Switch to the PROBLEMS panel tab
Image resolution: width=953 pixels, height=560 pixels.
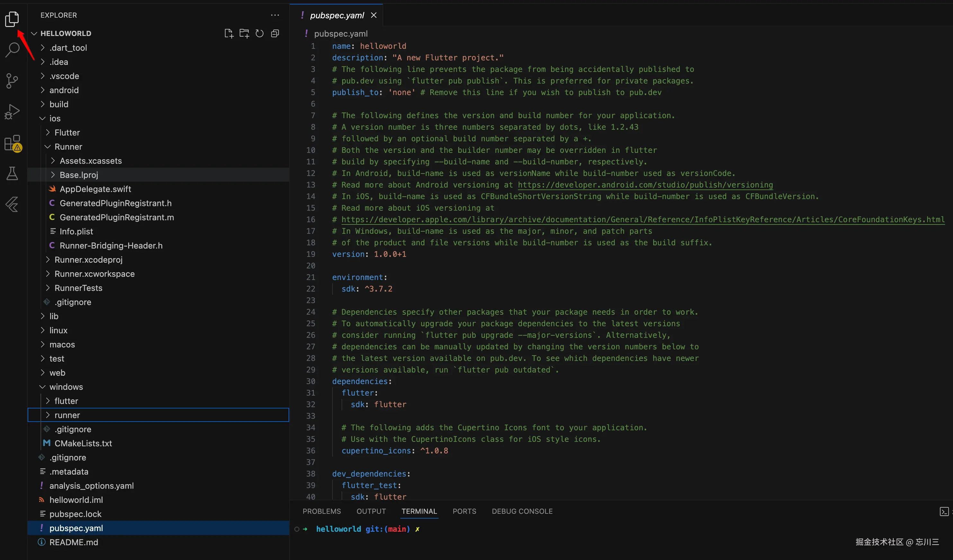[321, 511]
